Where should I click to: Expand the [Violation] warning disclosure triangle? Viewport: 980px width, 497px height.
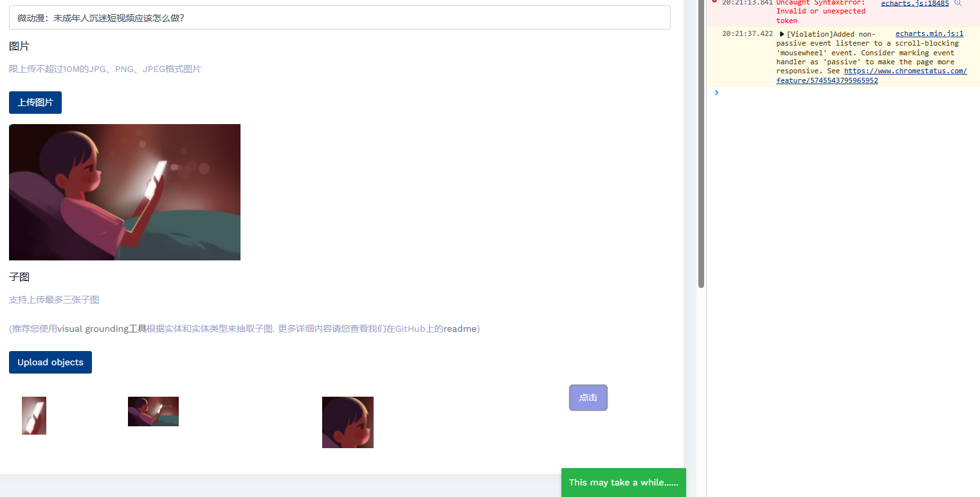[782, 34]
